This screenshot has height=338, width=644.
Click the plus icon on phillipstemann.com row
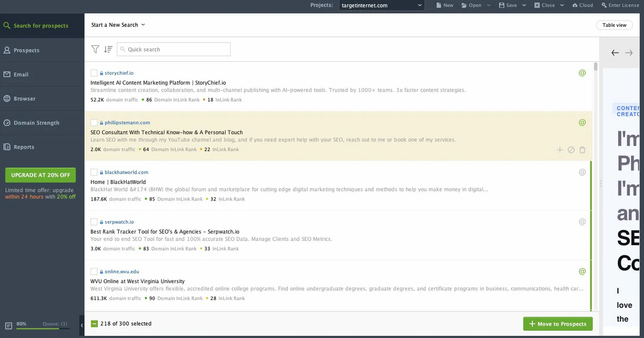[560, 150]
